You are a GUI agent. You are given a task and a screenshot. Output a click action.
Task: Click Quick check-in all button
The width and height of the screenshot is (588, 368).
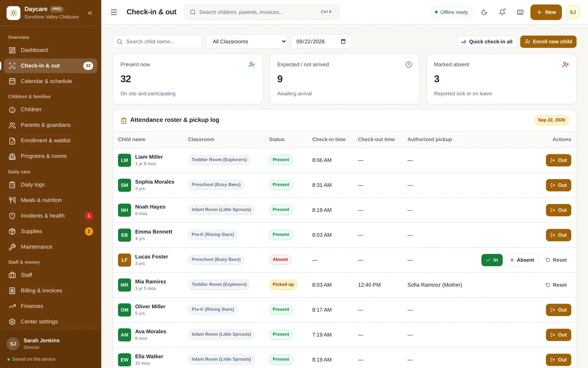(x=486, y=42)
